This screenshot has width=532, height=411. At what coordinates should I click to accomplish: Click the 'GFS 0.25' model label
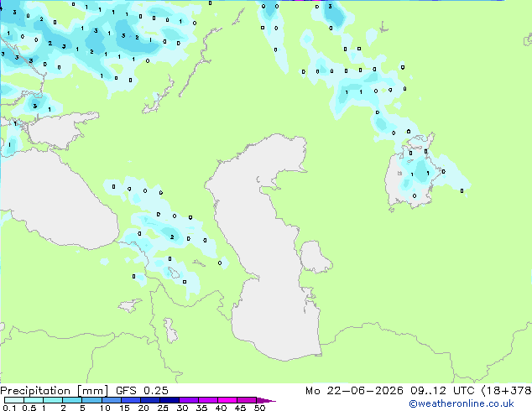click(x=142, y=391)
